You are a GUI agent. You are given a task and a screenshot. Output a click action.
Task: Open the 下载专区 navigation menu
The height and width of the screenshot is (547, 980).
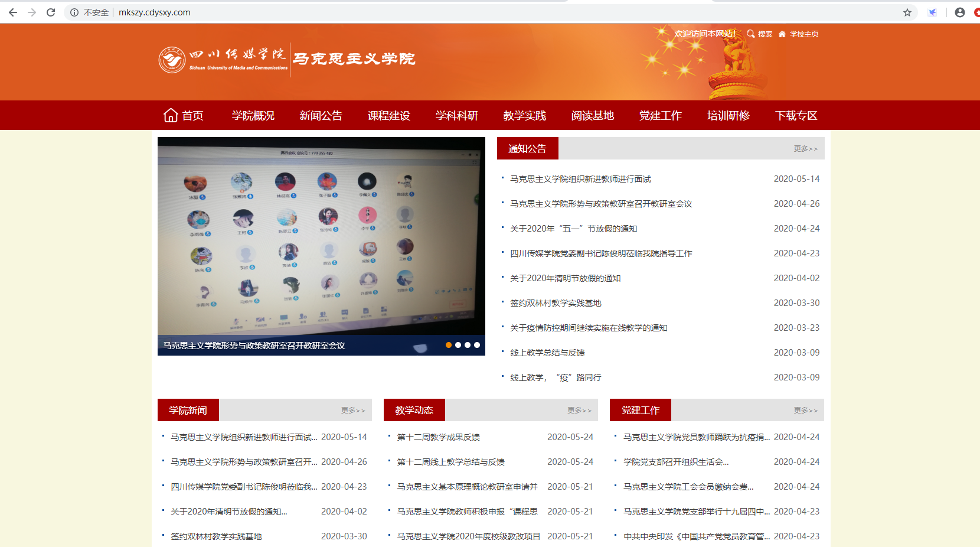click(x=796, y=116)
